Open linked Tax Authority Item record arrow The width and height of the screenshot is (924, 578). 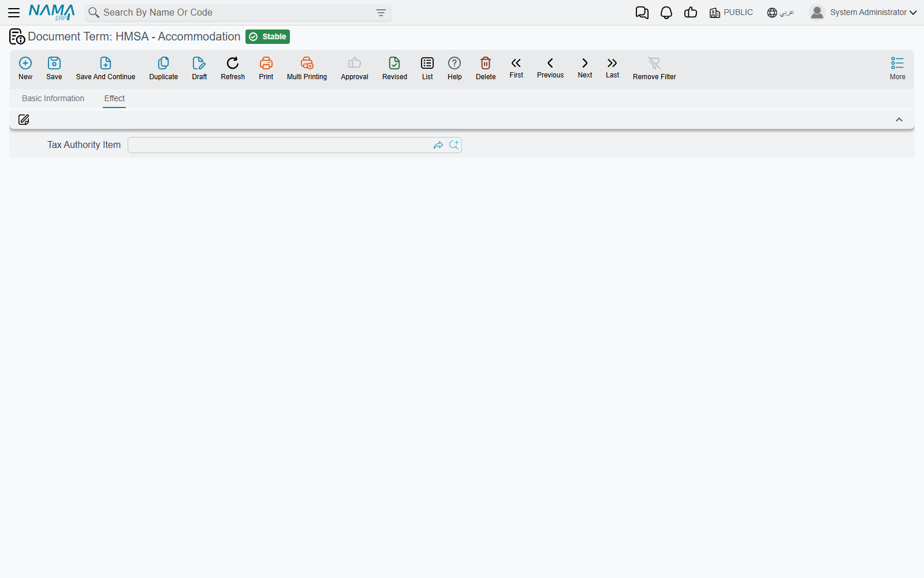(438, 145)
